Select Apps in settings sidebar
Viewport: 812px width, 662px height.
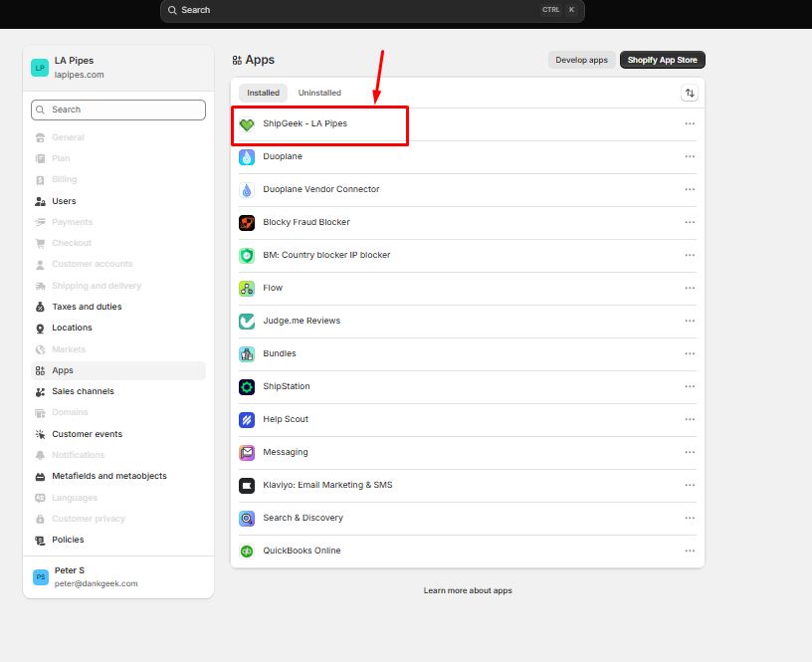118,370
